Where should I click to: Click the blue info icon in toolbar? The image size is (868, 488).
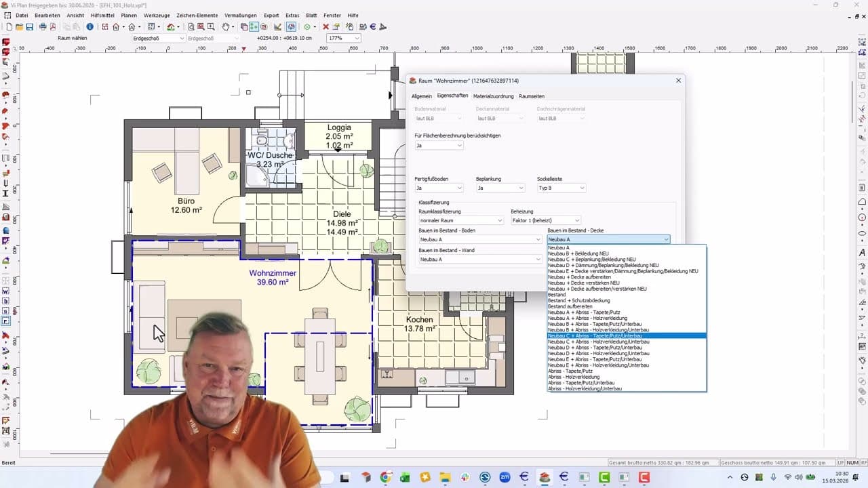coord(90,27)
